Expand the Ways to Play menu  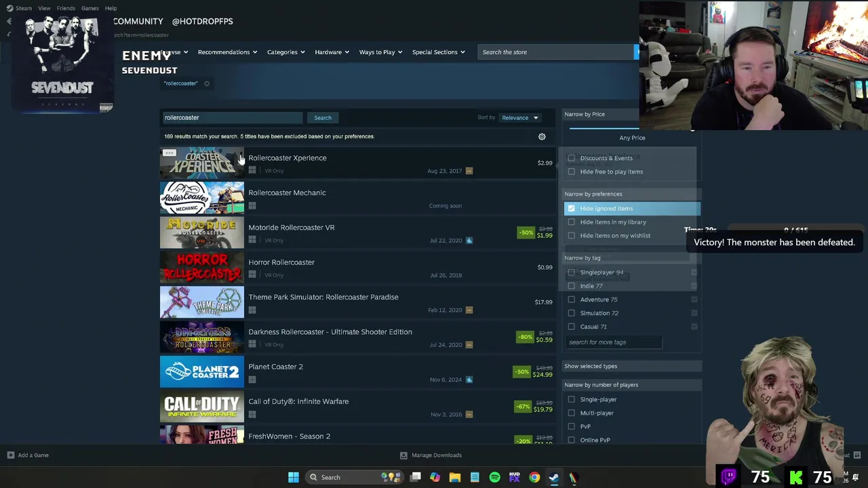[380, 52]
